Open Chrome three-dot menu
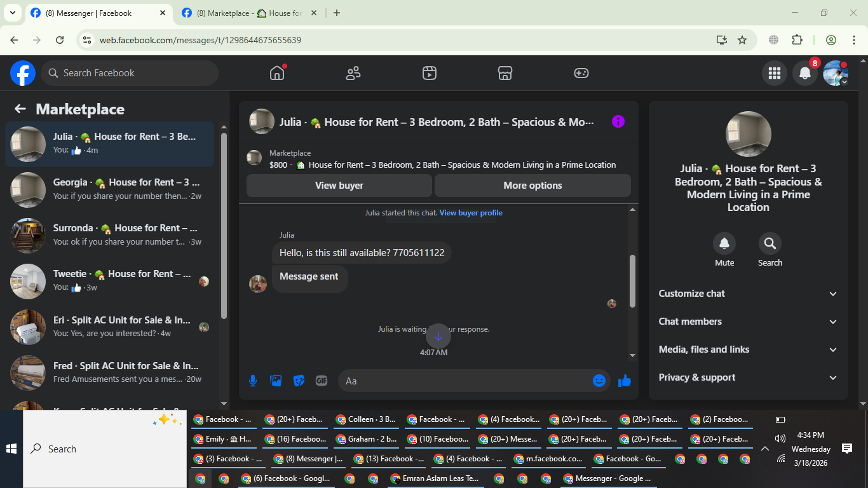 853,40
